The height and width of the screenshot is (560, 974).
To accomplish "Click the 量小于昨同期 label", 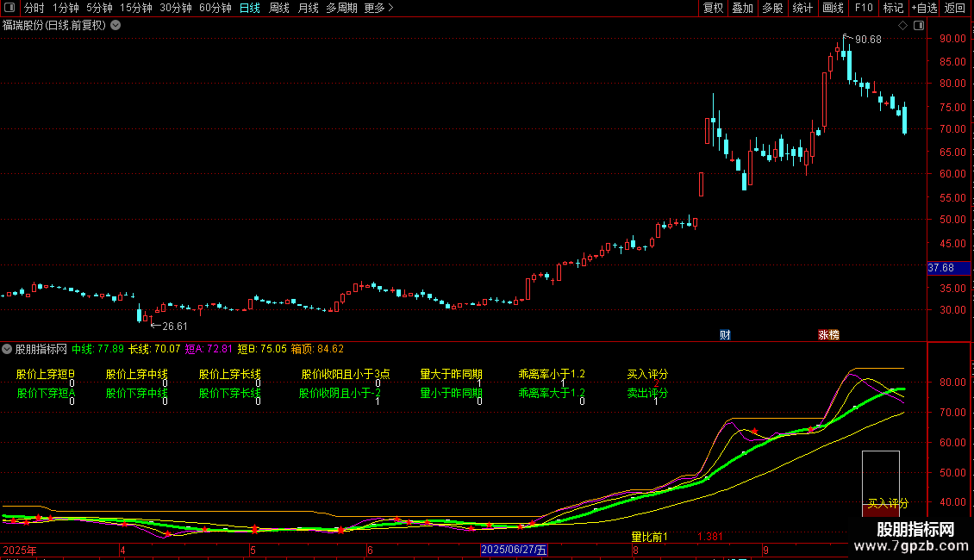I will 452,393.
